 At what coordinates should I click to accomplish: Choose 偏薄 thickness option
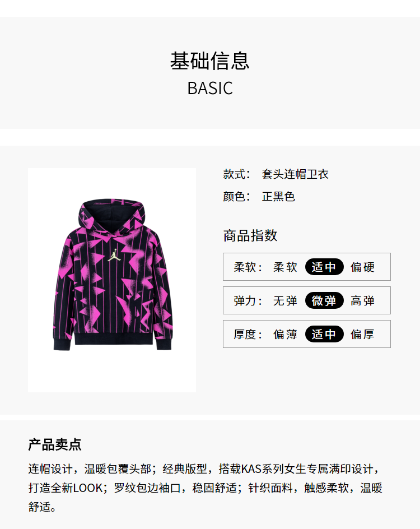[x=285, y=334]
